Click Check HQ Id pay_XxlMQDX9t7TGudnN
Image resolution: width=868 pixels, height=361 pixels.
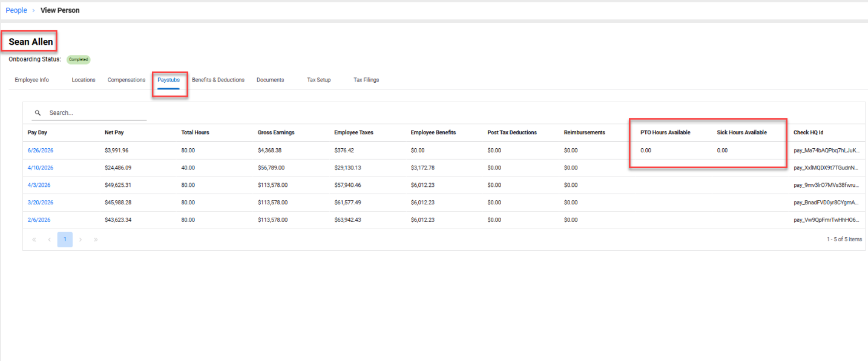[x=826, y=167]
